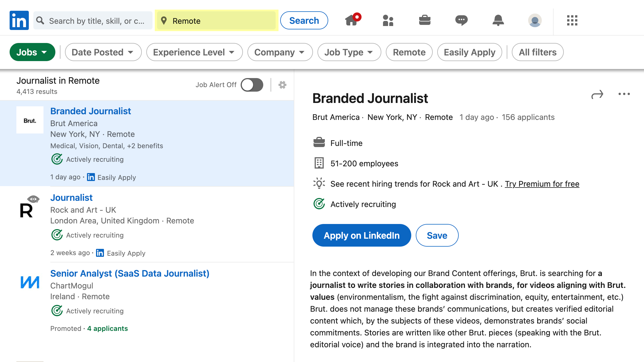Click the building icon beside 51-200 employees
This screenshot has height=362, width=644.
click(319, 163)
